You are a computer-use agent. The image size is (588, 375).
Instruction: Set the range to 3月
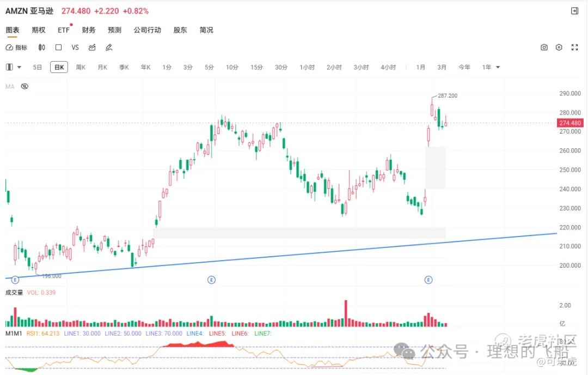pyautogui.click(x=442, y=67)
